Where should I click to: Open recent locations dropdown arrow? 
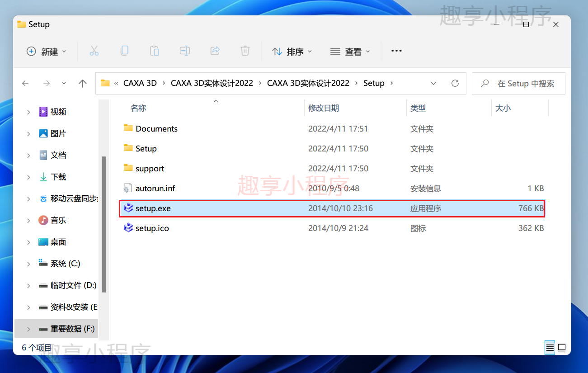(64, 83)
